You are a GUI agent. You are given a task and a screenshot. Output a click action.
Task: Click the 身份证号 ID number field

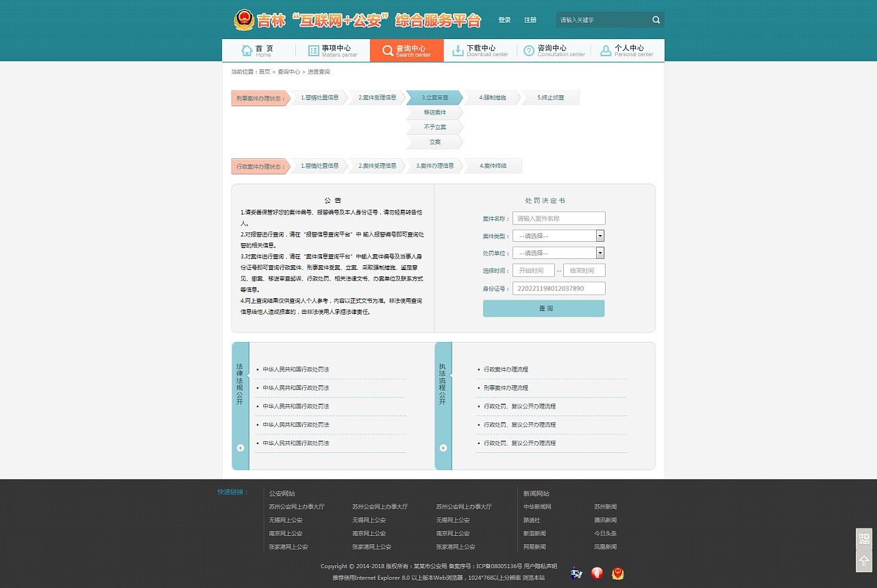(x=559, y=289)
